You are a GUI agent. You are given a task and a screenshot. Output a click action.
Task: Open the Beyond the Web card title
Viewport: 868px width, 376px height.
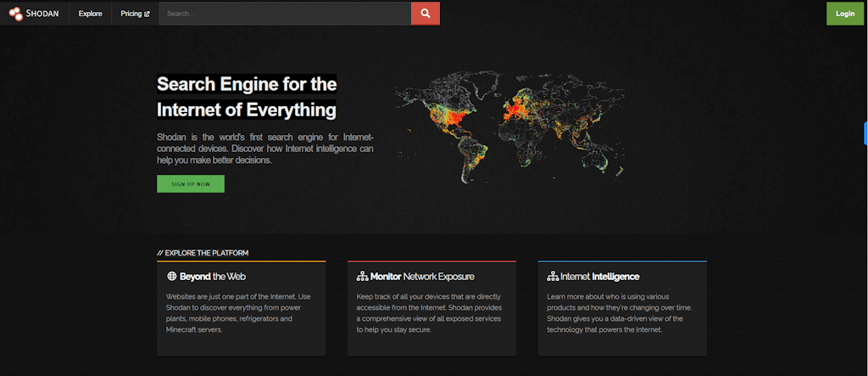[213, 276]
